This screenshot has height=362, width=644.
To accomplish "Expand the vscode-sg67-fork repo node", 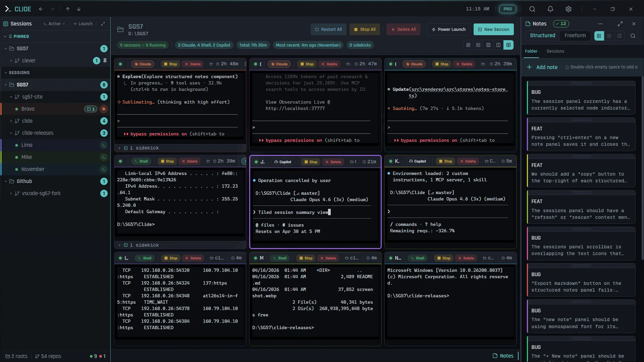I will point(11,193).
